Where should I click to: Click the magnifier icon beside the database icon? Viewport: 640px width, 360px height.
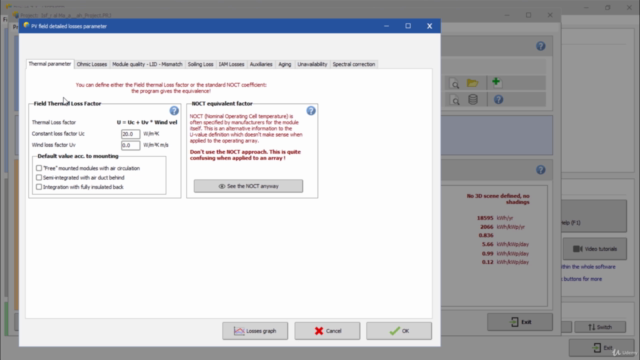point(454,100)
